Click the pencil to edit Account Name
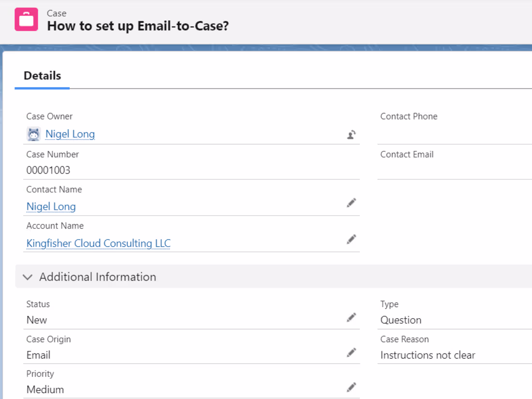The image size is (532, 399). coord(352,239)
